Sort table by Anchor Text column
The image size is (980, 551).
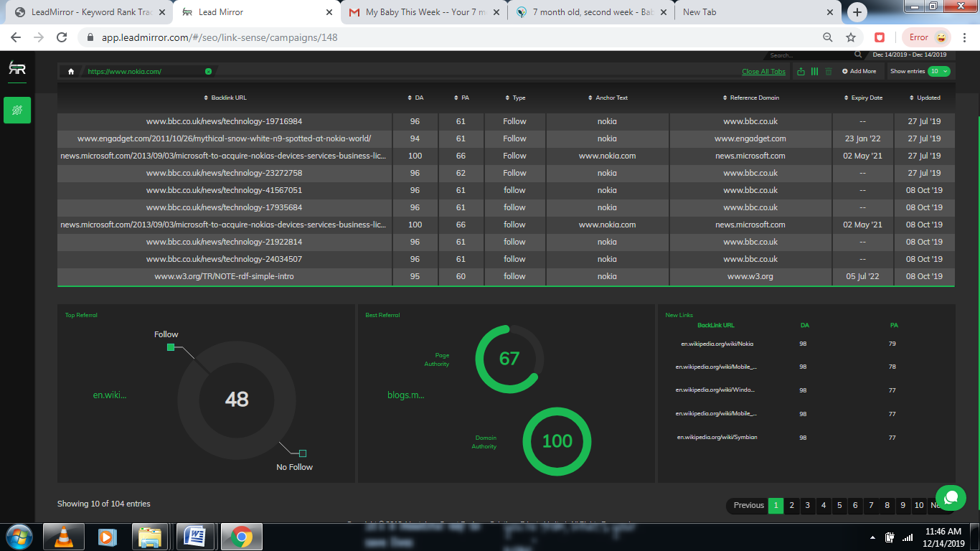pos(608,98)
